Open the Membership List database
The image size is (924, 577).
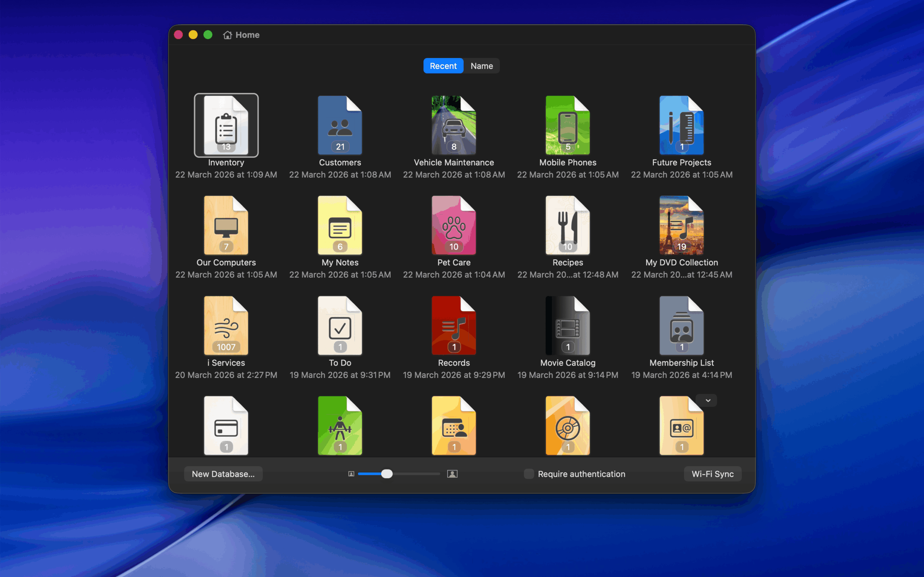pos(681,326)
